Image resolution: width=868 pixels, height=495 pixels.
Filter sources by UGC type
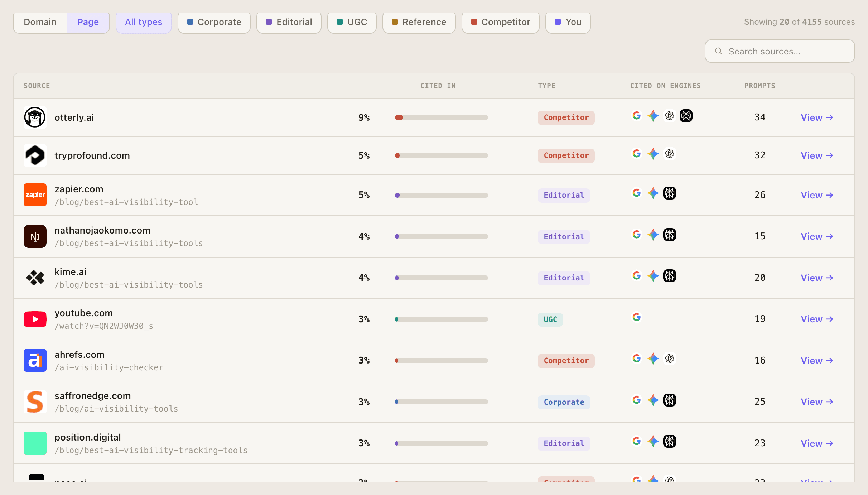pyautogui.click(x=352, y=22)
